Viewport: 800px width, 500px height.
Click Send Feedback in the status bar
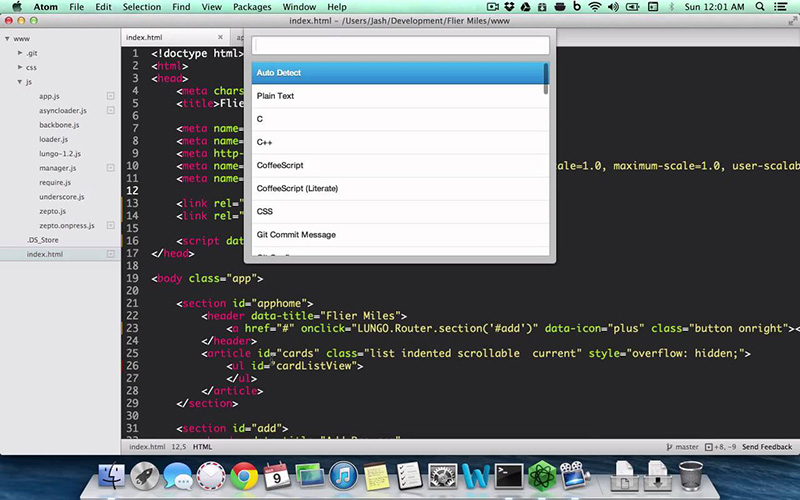click(767, 447)
